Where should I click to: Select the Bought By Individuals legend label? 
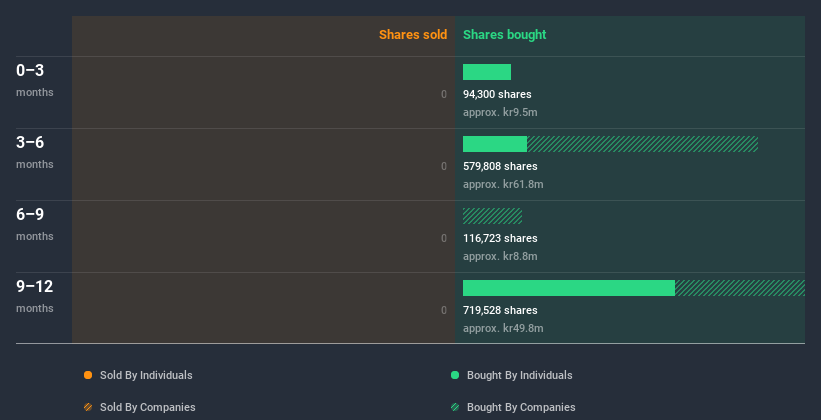(519, 375)
